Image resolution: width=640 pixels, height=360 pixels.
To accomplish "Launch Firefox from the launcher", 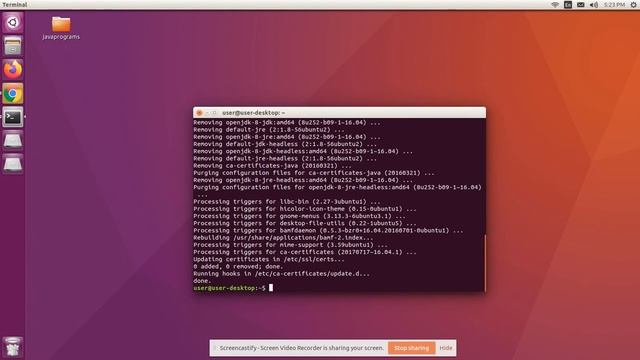I will [x=13, y=69].
